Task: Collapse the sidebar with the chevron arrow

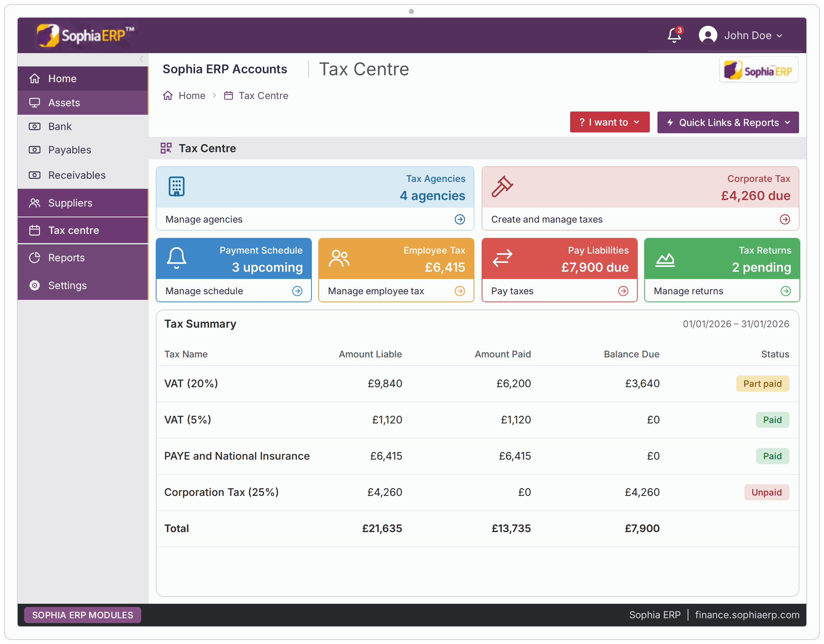Action: [x=141, y=59]
